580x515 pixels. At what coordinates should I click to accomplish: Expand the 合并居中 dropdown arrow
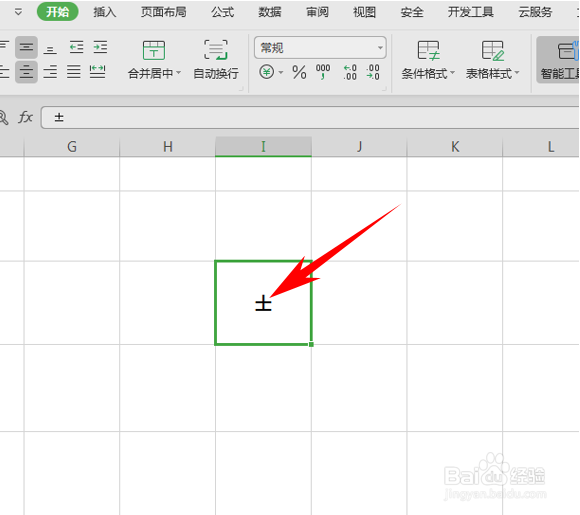(179, 73)
